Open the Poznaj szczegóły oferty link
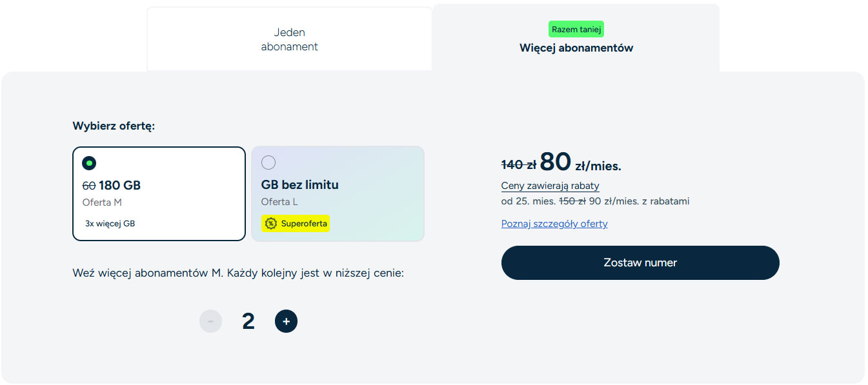 [x=554, y=224]
